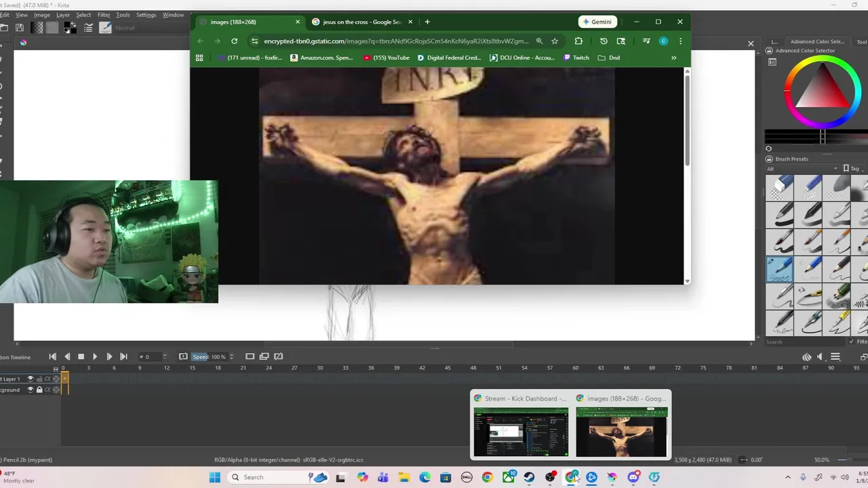The height and width of the screenshot is (488, 868).
Task: Open the Select menu in Krita
Action: (x=83, y=15)
